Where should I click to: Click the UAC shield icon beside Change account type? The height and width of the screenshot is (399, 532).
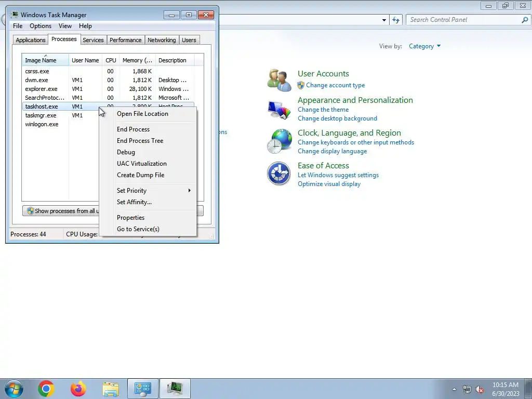(x=301, y=85)
